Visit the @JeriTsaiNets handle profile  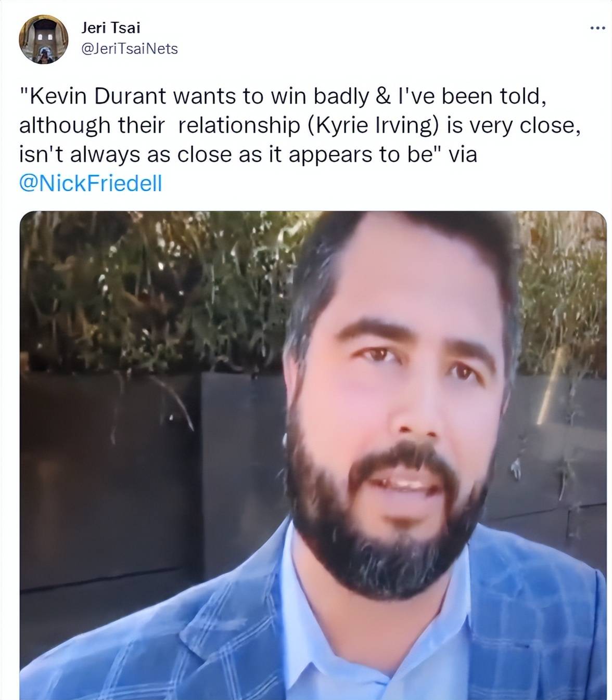click(130, 49)
